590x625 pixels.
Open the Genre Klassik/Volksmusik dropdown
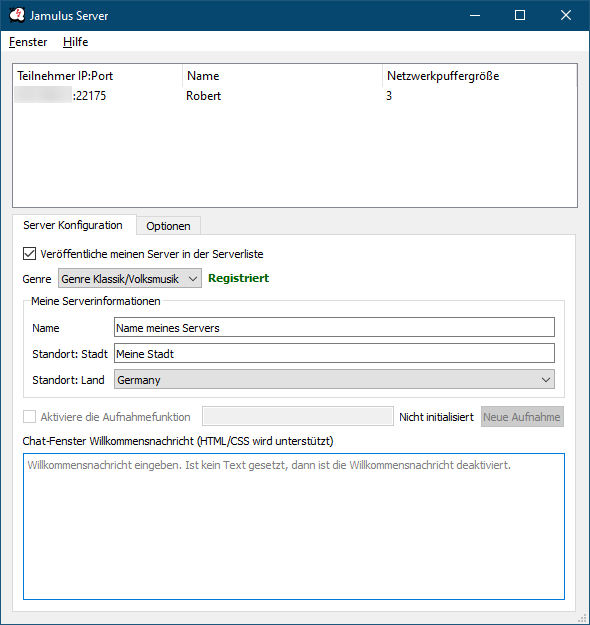(130, 279)
